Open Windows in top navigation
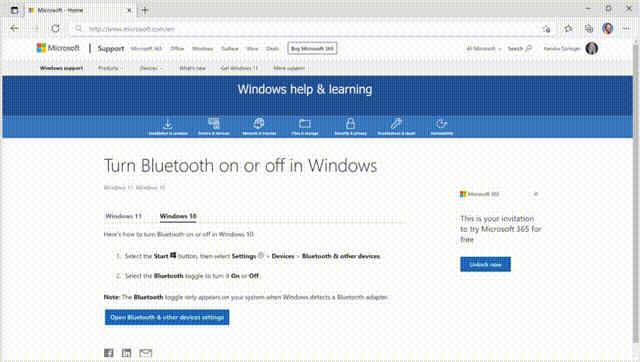640x362 pixels. 202,49
